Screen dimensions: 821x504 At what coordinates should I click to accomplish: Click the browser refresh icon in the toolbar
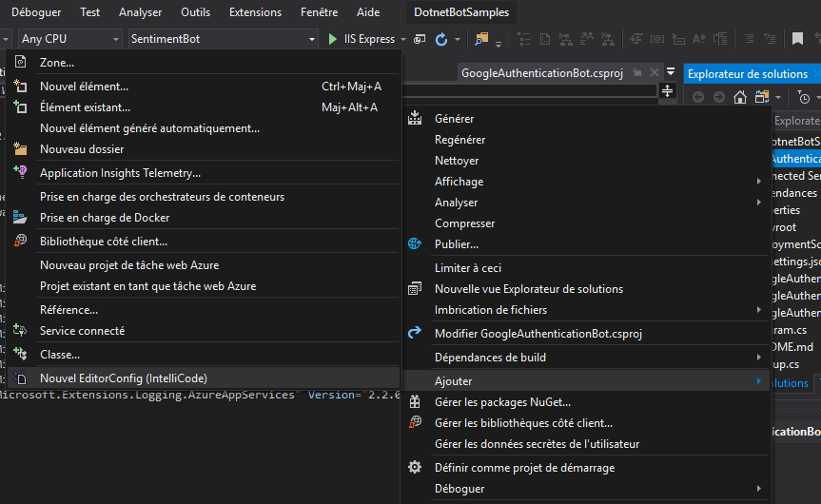click(x=441, y=39)
